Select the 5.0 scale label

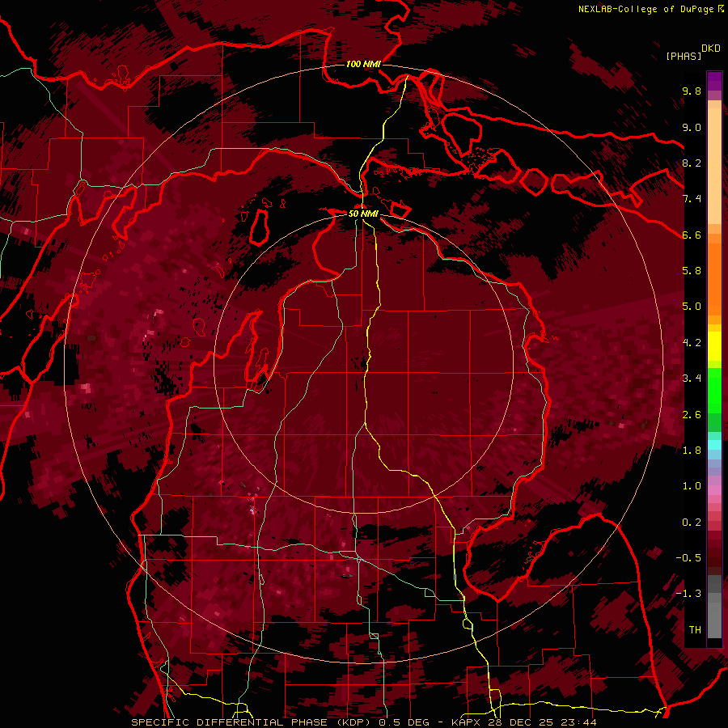click(692, 307)
